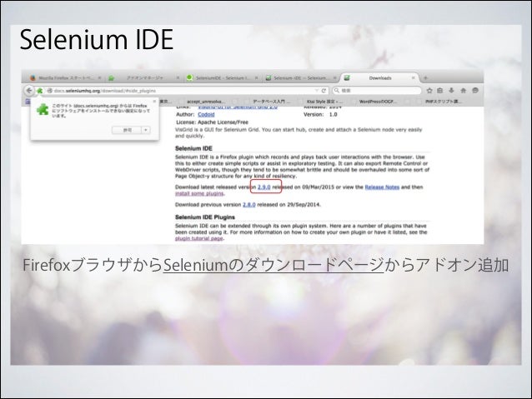532x399 pixels.
Task: Click the Codoid author link
Action: pyautogui.click(x=206, y=115)
